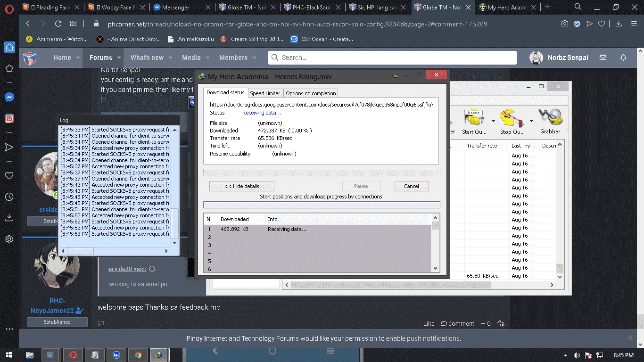
Task: Add page to bookmarks with heart icon
Action: pyautogui.click(x=602, y=24)
